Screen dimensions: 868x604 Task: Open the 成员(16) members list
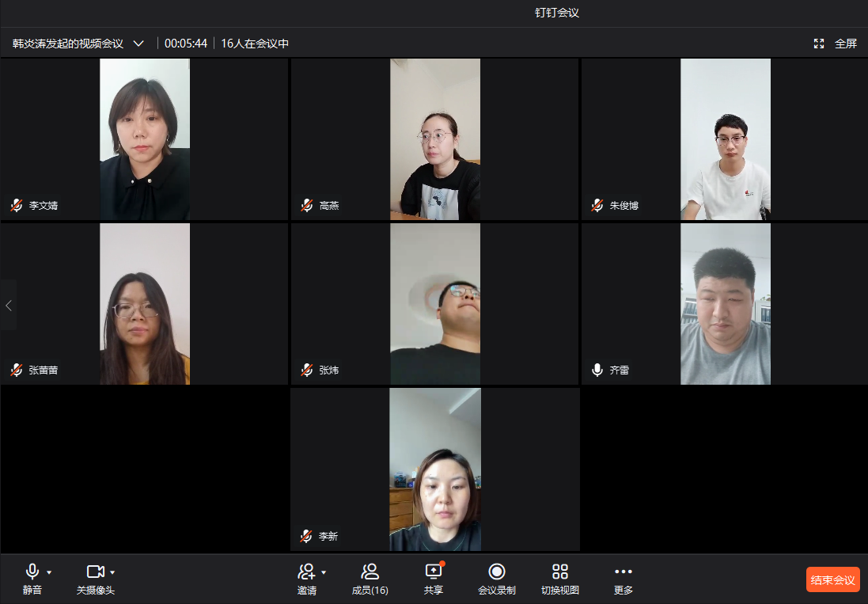[x=370, y=572]
